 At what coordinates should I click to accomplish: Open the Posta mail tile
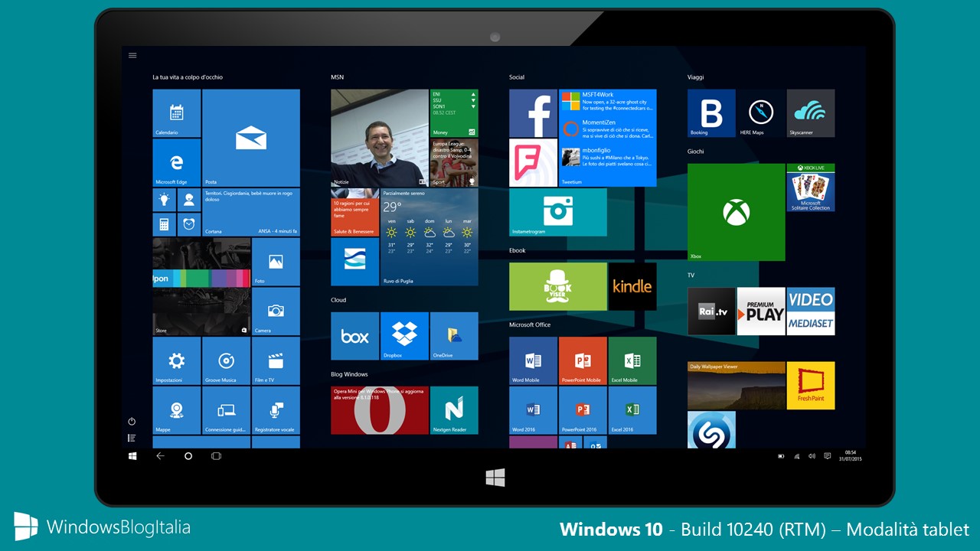pyautogui.click(x=251, y=138)
